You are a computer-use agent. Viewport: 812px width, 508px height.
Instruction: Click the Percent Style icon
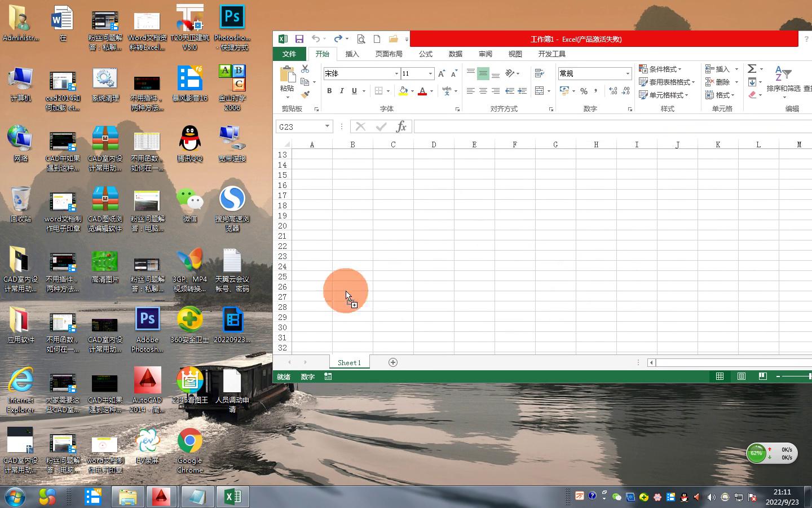coord(584,91)
